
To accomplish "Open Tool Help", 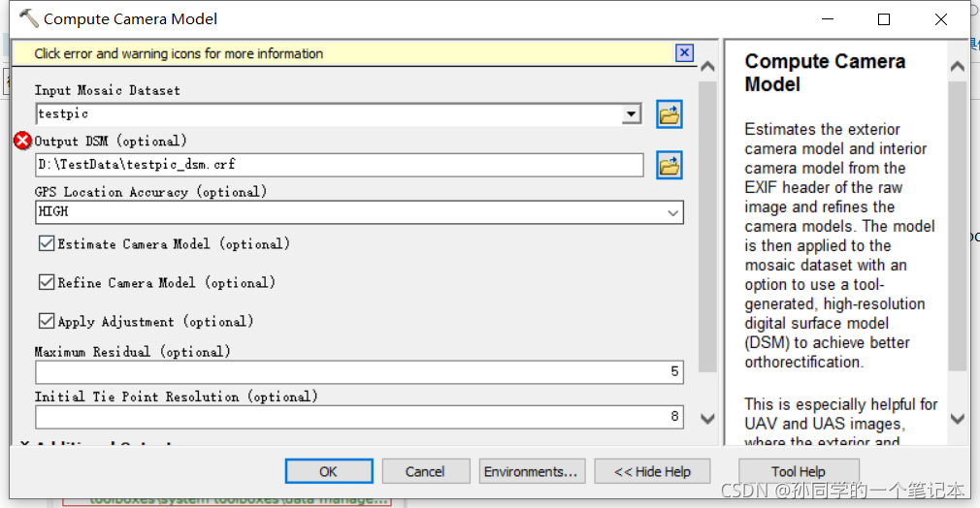I will [x=799, y=471].
